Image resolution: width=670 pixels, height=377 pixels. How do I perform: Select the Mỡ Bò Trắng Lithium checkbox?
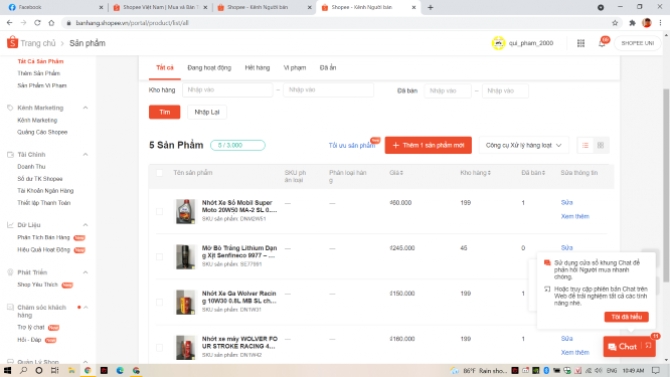(x=159, y=257)
